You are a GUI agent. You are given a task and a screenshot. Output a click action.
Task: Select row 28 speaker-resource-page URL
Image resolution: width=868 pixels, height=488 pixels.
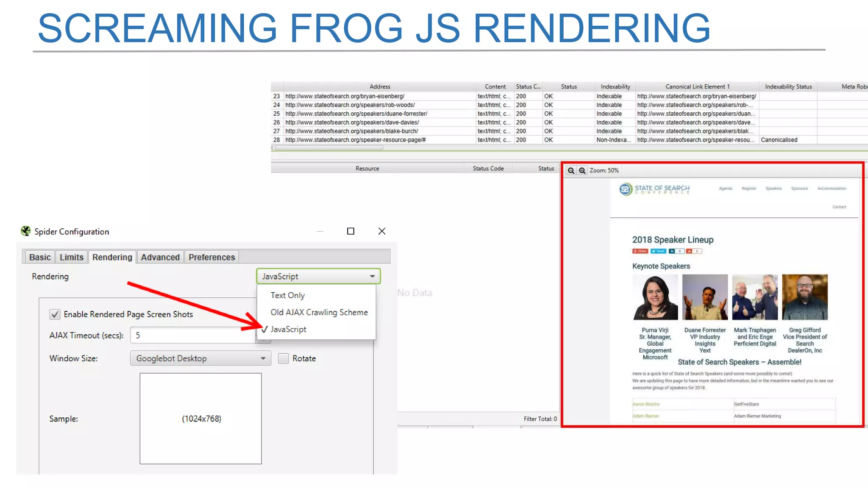[x=355, y=140]
